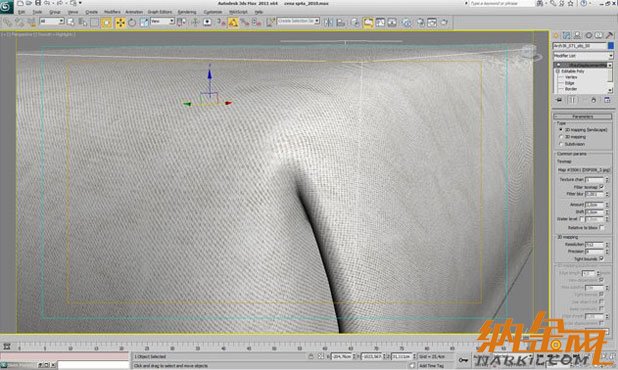Select the Editable Poly modifier stack entry

(x=573, y=71)
